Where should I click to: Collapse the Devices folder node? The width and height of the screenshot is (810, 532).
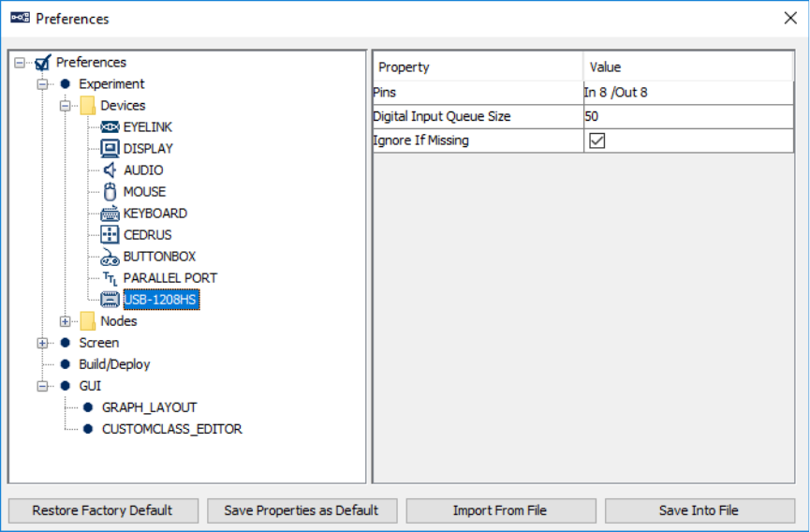65,106
